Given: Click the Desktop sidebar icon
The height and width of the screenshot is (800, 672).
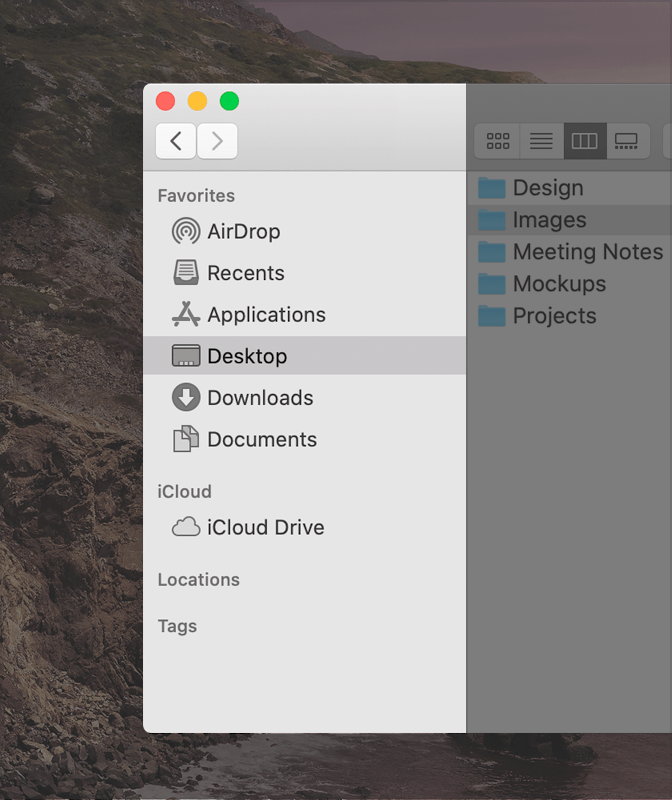Looking at the screenshot, I should 186,356.
